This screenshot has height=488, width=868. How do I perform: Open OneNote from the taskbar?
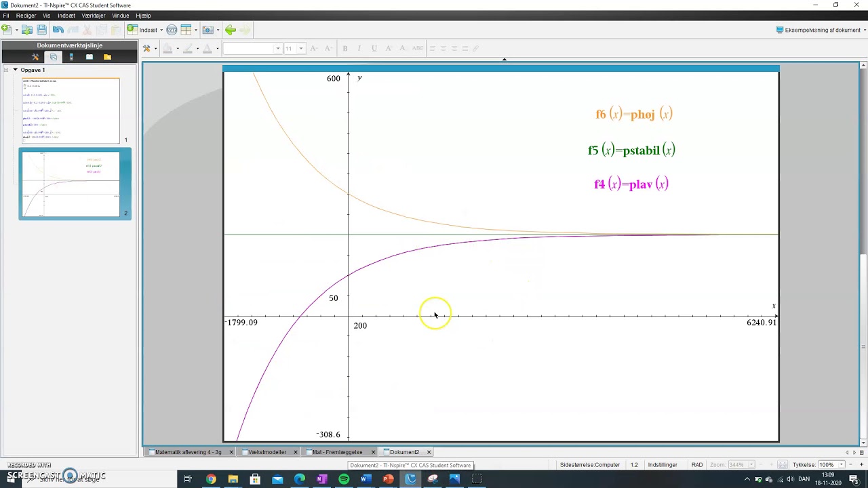pyautogui.click(x=321, y=479)
